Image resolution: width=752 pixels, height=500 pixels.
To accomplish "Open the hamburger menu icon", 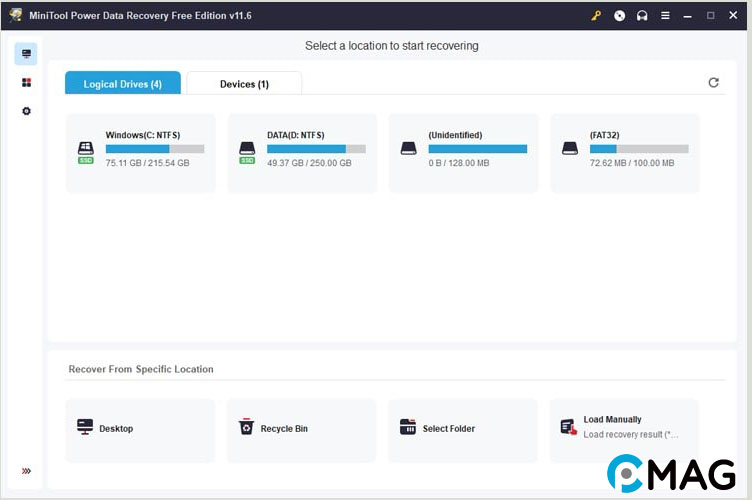I will pyautogui.click(x=665, y=15).
